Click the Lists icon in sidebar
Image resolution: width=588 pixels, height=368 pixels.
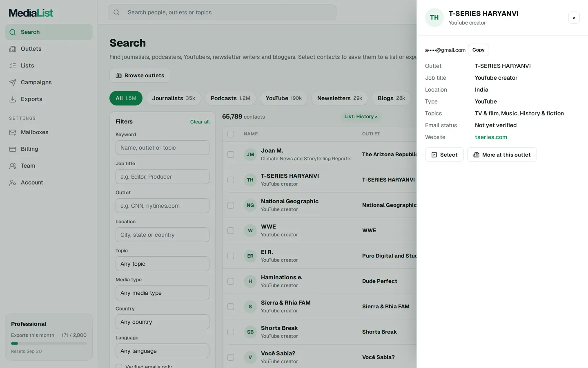(x=13, y=66)
